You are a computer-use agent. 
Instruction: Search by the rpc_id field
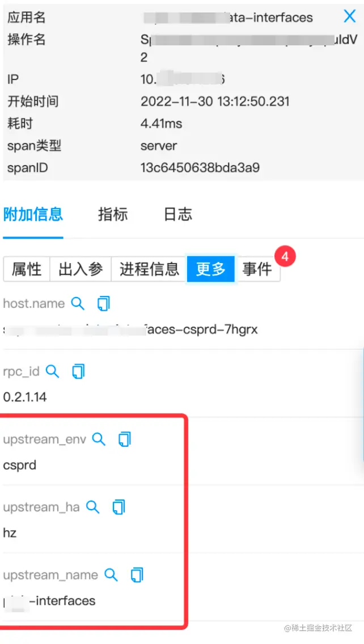(x=52, y=371)
